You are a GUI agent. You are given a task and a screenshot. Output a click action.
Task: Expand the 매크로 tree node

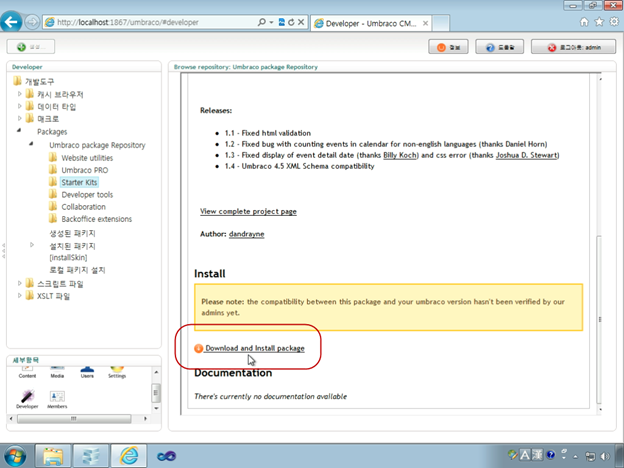pos(20,118)
